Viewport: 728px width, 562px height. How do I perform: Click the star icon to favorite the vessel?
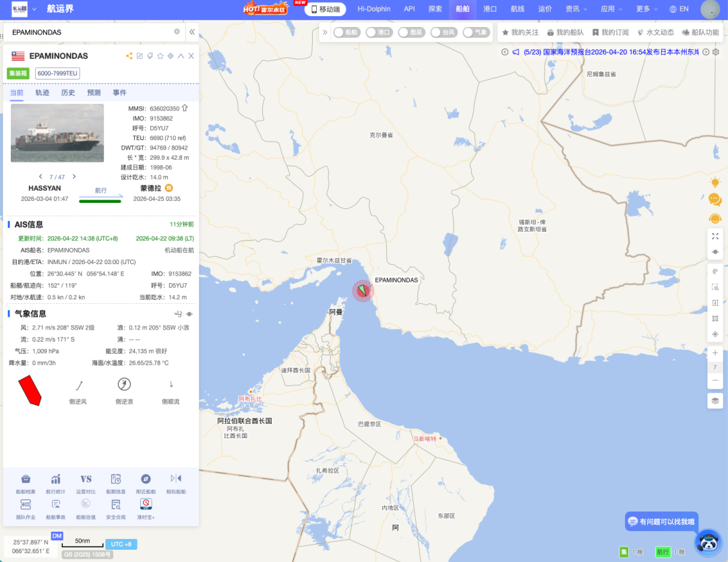click(x=160, y=56)
